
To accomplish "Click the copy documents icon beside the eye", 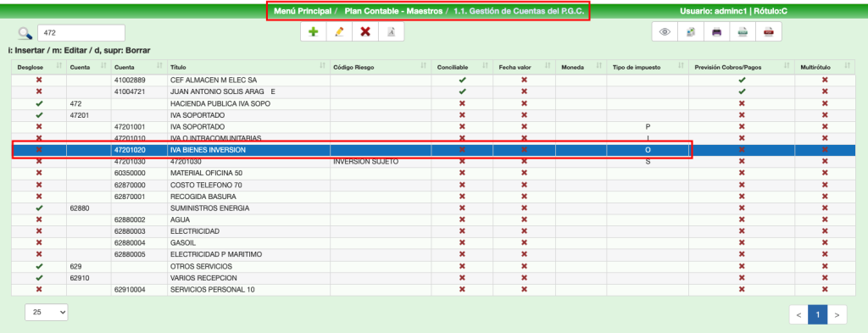I will click(x=691, y=32).
